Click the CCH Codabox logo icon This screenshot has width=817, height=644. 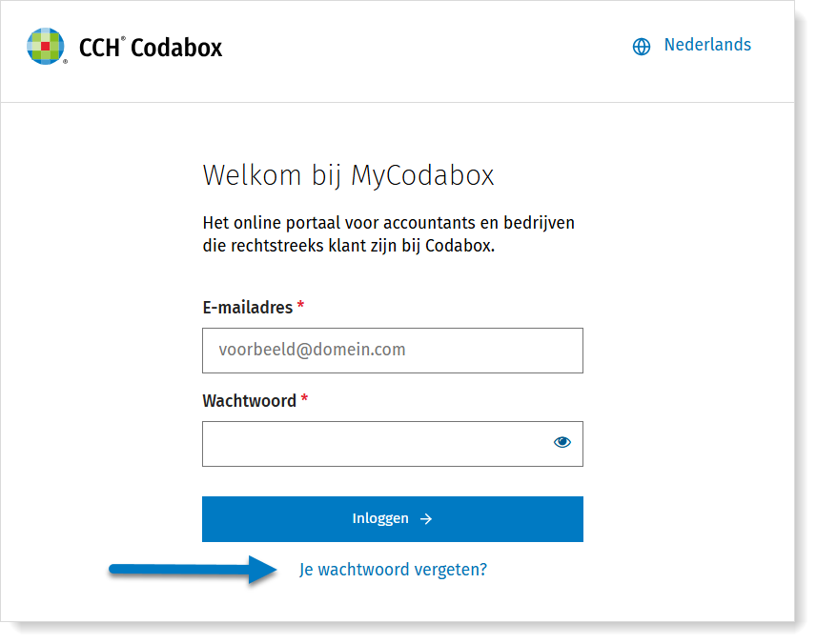46,47
